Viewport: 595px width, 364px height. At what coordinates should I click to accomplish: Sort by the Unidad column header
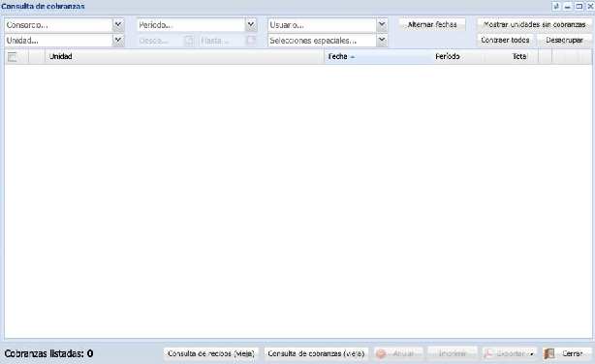click(x=184, y=56)
